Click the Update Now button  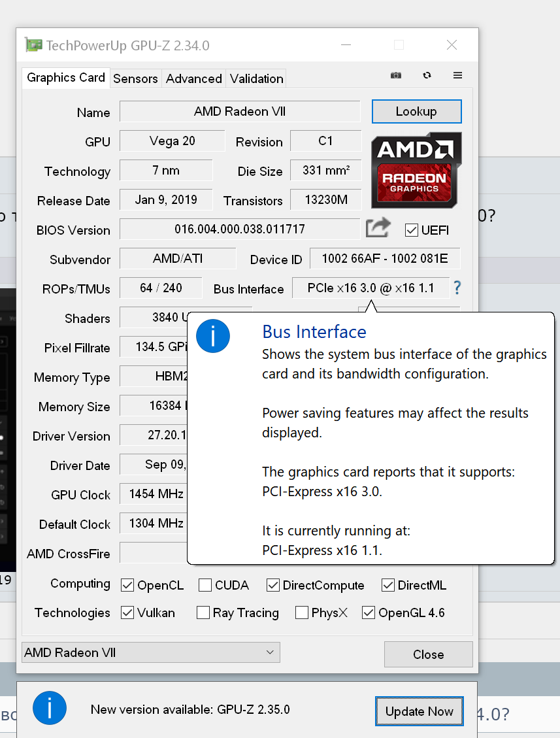[420, 711]
